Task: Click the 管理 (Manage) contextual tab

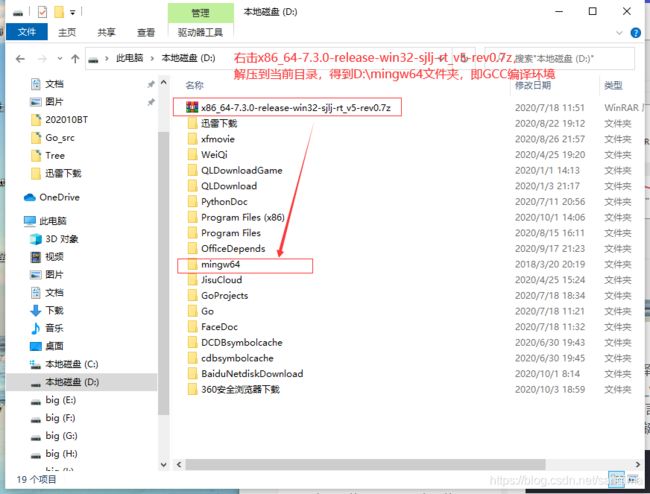Action: [x=200, y=13]
